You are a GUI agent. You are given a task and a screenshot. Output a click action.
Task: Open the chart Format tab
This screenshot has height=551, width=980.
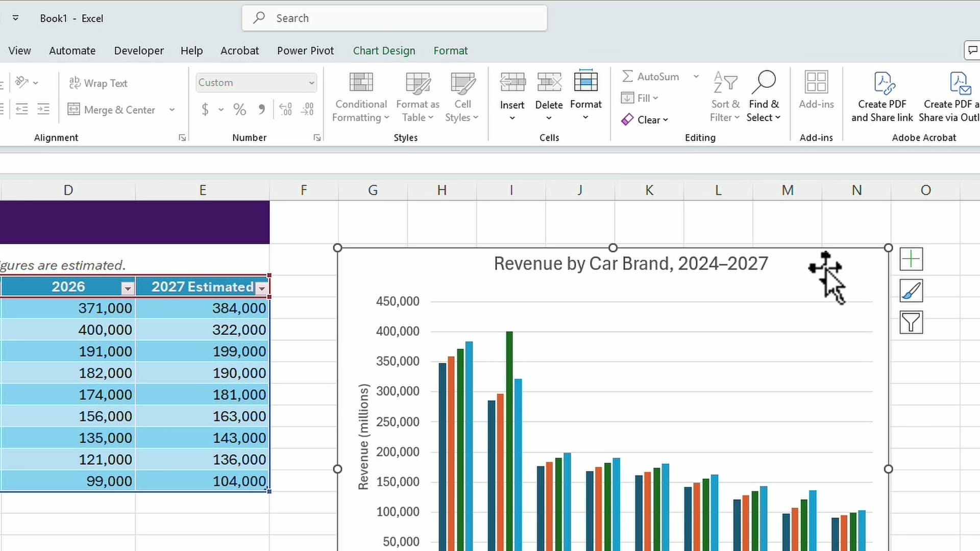click(451, 51)
